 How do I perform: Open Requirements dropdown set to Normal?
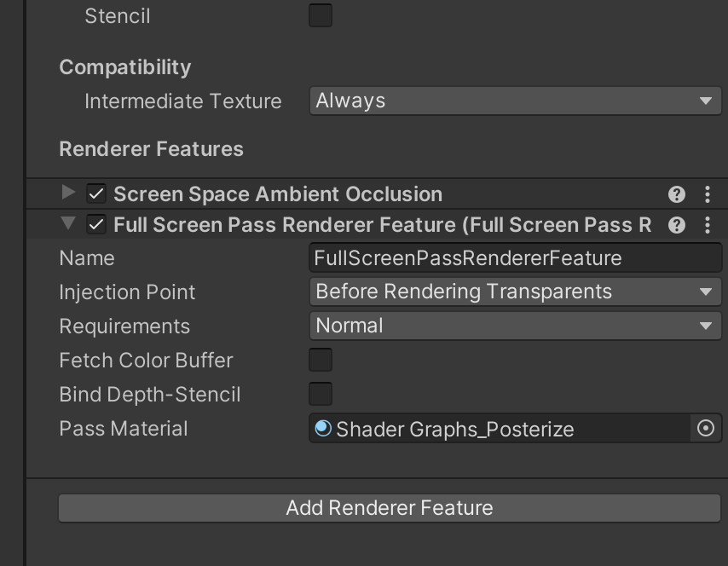[x=515, y=326]
